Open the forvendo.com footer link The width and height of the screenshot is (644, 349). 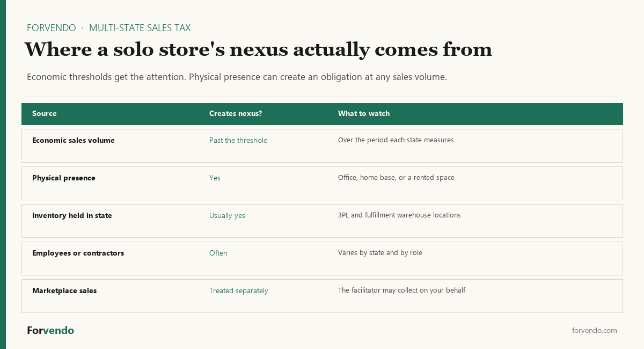coord(595,330)
